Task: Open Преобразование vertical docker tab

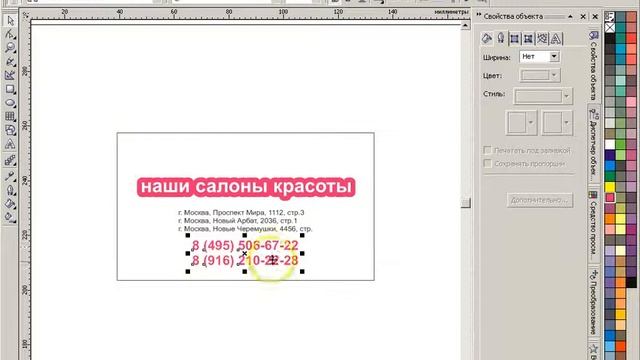Action: [594, 302]
